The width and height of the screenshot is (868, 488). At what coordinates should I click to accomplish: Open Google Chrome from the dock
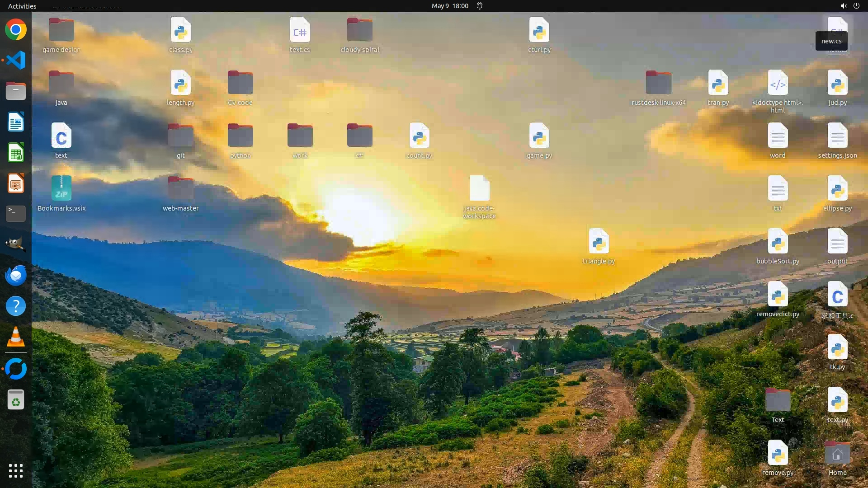pos(16,30)
